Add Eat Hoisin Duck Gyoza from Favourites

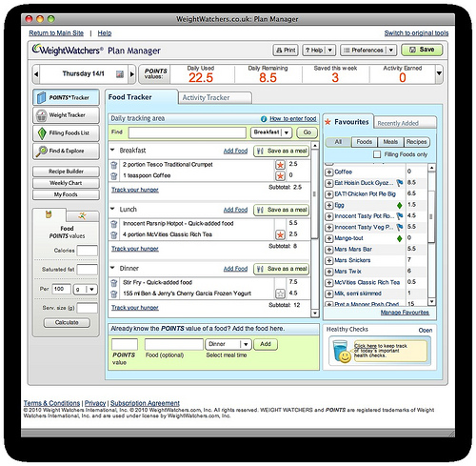[329, 183]
